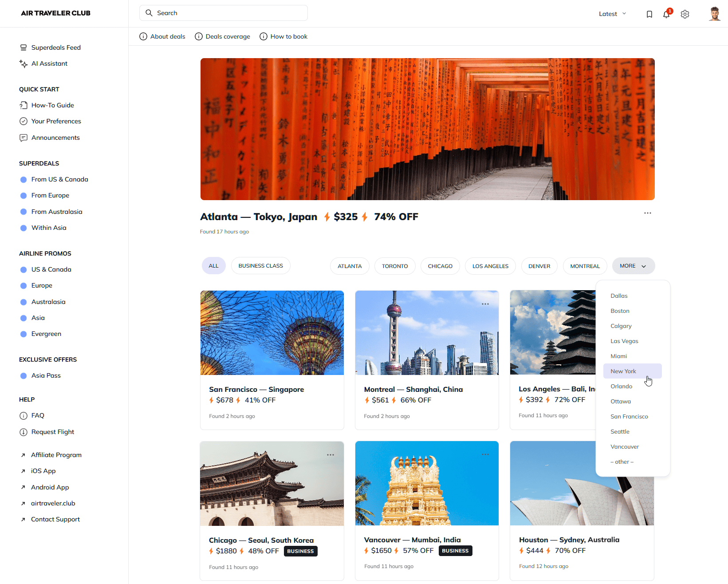The height and width of the screenshot is (584, 728).
Task: Click the Superdeals Feed icon
Action: coord(24,47)
